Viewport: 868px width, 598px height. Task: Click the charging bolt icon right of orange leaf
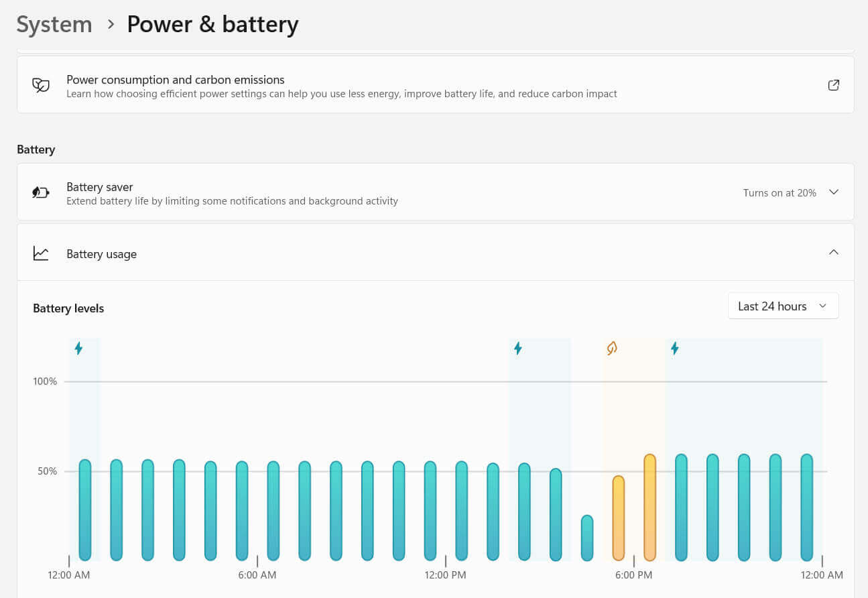(x=675, y=348)
